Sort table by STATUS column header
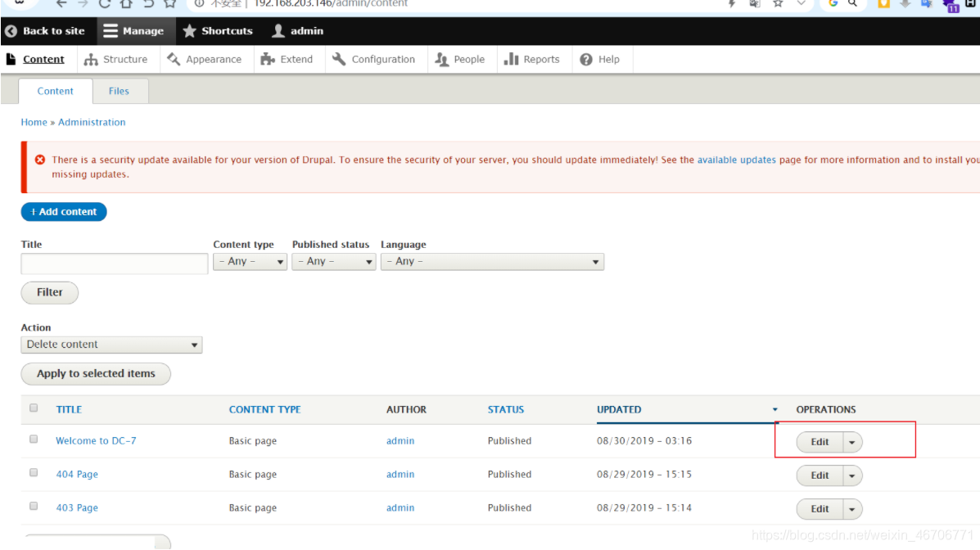 [506, 409]
